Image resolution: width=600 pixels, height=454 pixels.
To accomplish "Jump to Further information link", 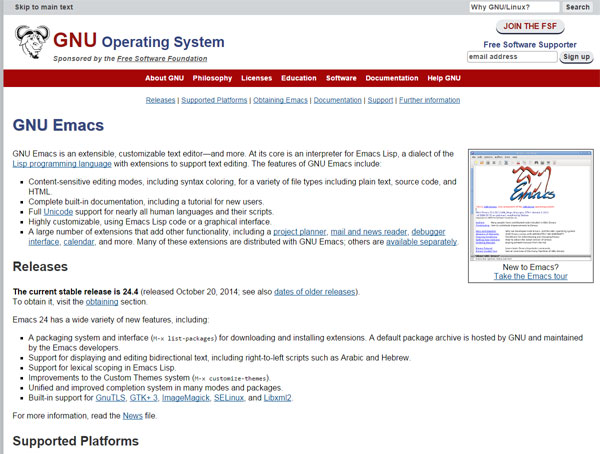I will click(430, 100).
